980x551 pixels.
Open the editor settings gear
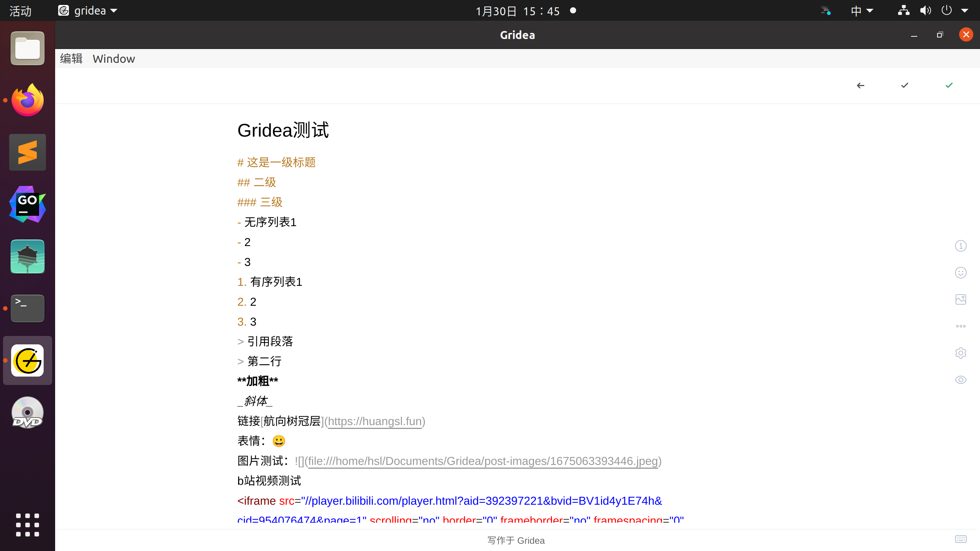click(x=961, y=353)
